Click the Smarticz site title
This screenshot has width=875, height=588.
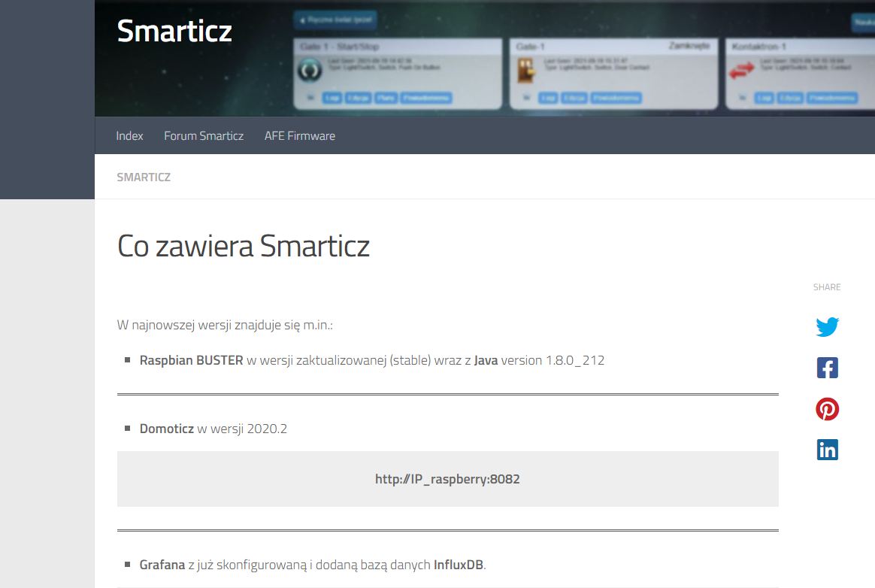point(174,31)
